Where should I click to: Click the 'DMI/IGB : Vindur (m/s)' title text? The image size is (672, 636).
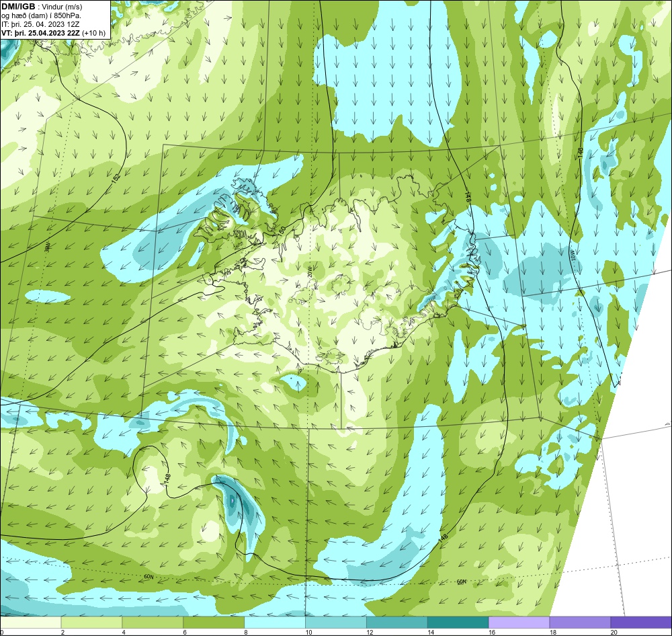[42, 7]
